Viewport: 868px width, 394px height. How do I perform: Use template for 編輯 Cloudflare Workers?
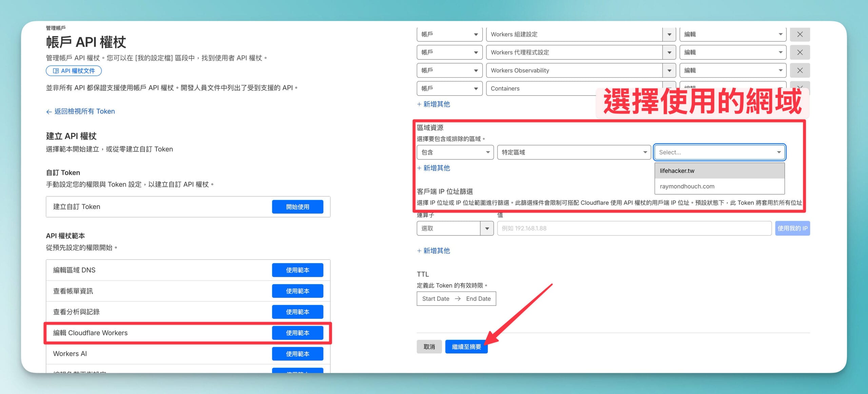click(297, 333)
